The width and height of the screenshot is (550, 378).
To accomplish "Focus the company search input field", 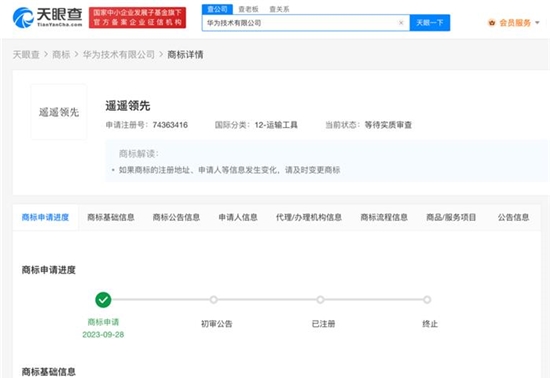I will pyautogui.click(x=302, y=23).
